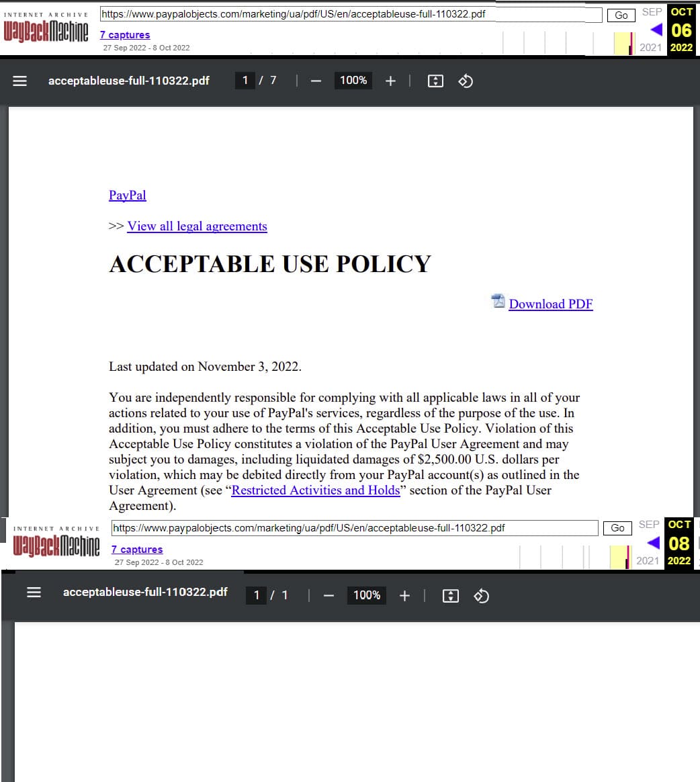This screenshot has width=700, height=782.
Task: Open 7 captures link in upper bar
Action: [125, 35]
